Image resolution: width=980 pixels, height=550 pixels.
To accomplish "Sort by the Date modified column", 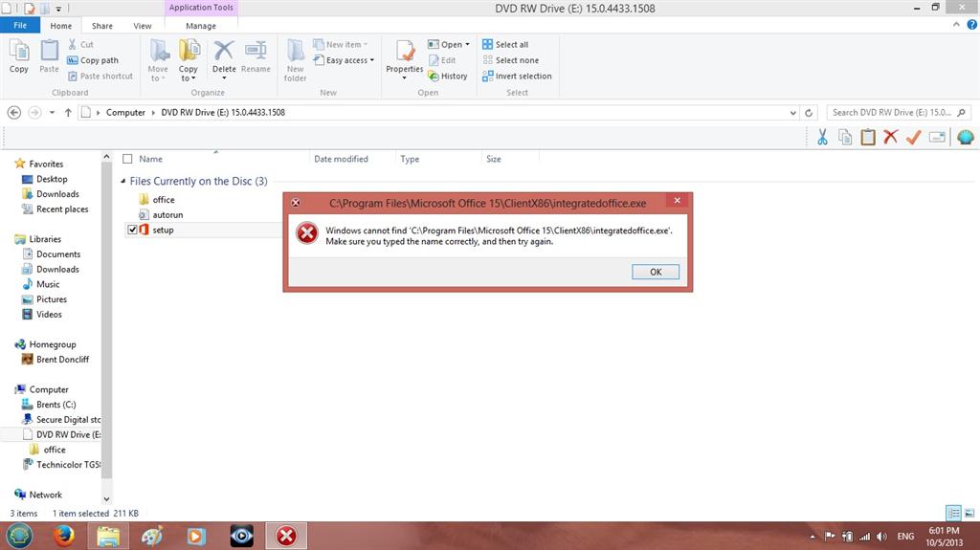I will click(341, 159).
